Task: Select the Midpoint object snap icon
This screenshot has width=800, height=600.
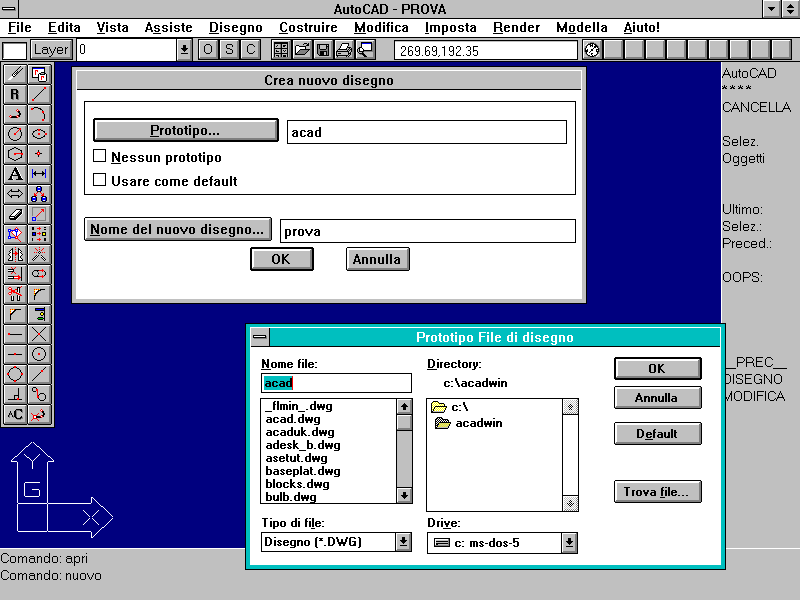Action: tap(15, 354)
